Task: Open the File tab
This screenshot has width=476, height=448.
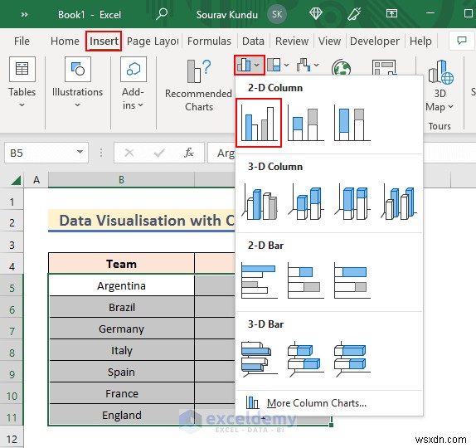Action: (22, 41)
